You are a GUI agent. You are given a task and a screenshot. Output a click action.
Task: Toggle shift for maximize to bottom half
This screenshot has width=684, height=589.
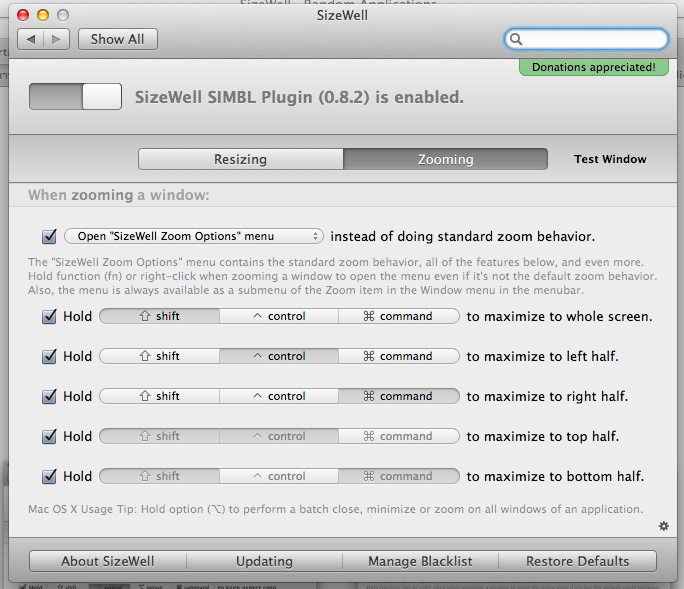[x=160, y=476]
